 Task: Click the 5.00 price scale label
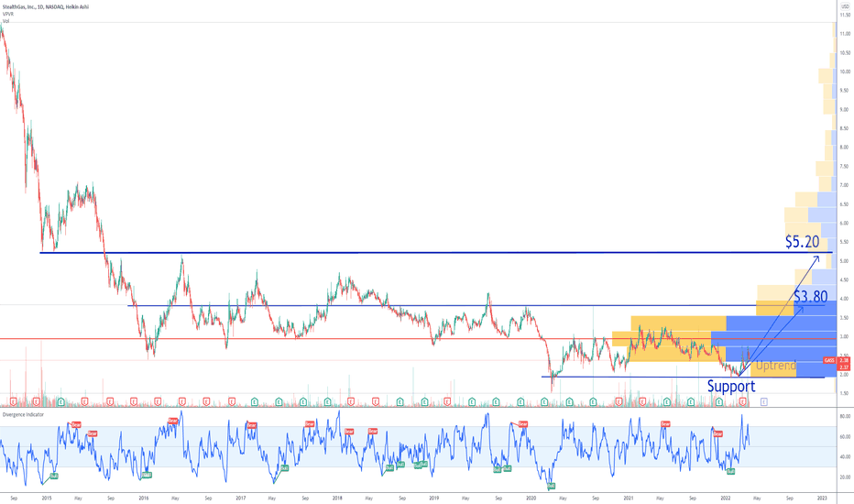[844, 261]
